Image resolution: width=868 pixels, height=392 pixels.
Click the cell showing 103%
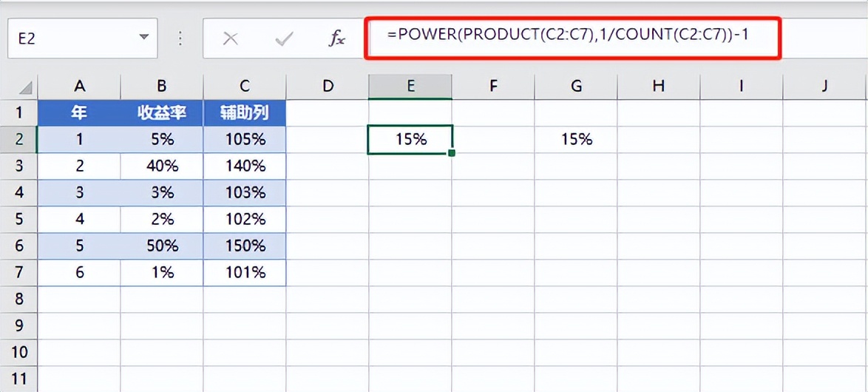tap(245, 193)
